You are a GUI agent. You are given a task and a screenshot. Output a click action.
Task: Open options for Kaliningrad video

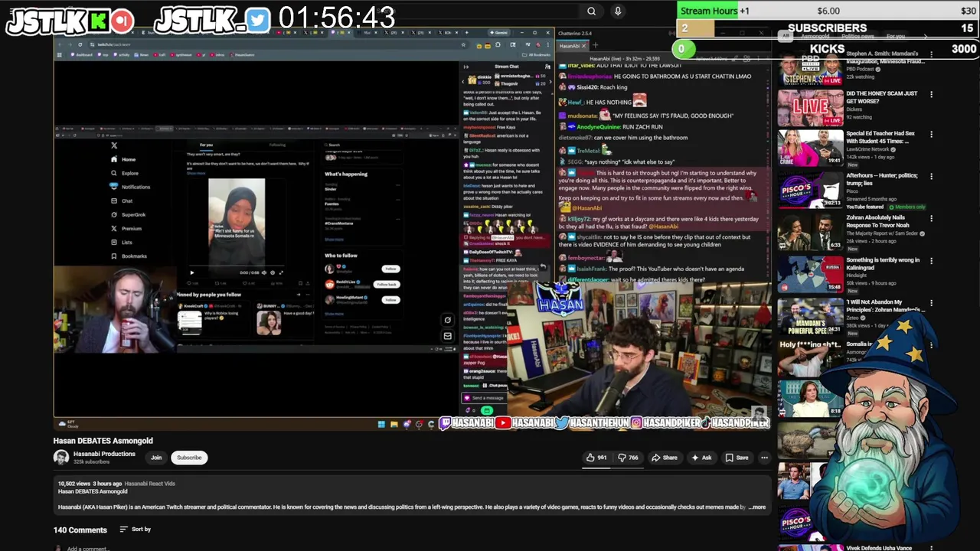click(x=931, y=261)
